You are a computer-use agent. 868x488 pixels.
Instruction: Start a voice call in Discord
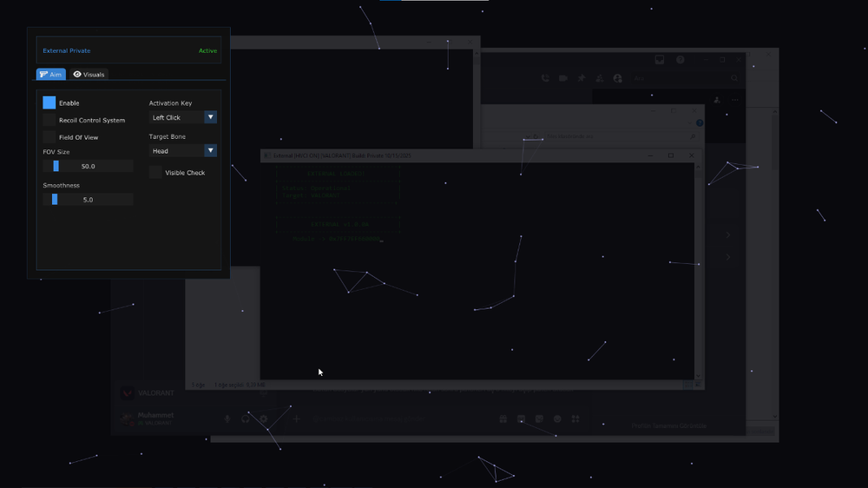pos(545,78)
